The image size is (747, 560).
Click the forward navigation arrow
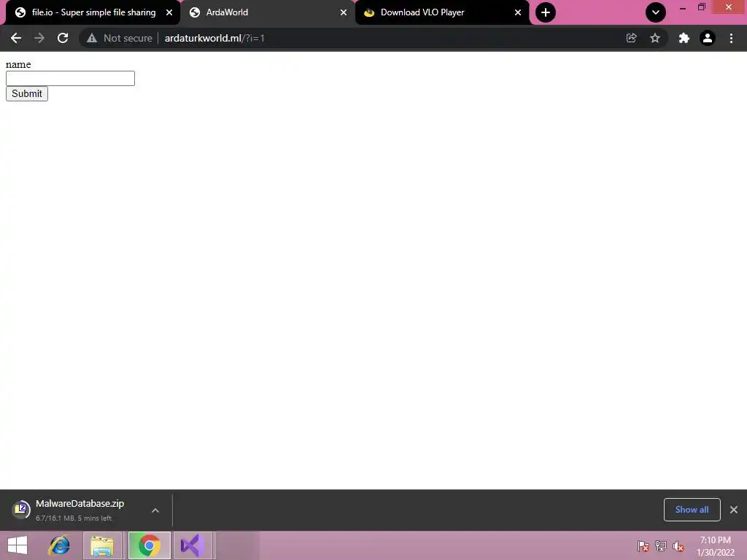[x=39, y=38]
